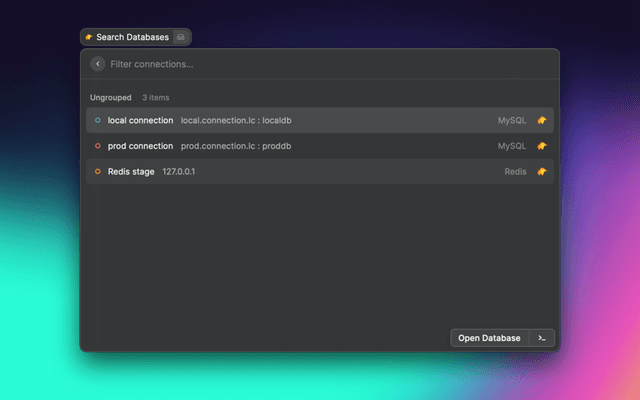Open the terminal prompt actions button
The image size is (640, 400).
point(541,338)
